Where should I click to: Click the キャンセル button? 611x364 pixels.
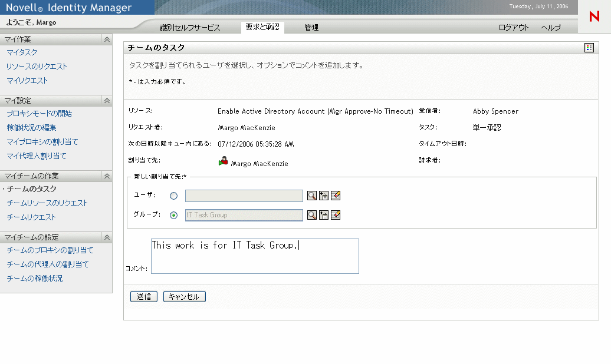point(185,297)
